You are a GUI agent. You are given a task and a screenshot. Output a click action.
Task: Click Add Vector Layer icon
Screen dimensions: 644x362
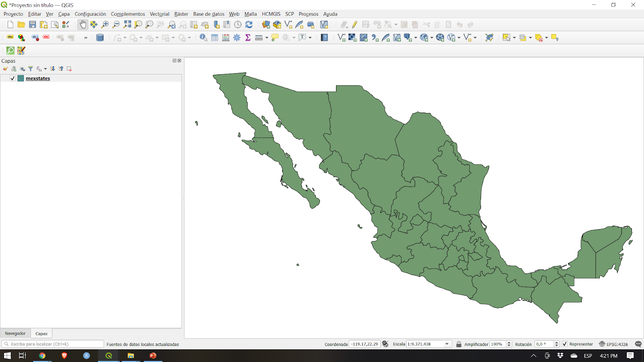(341, 38)
